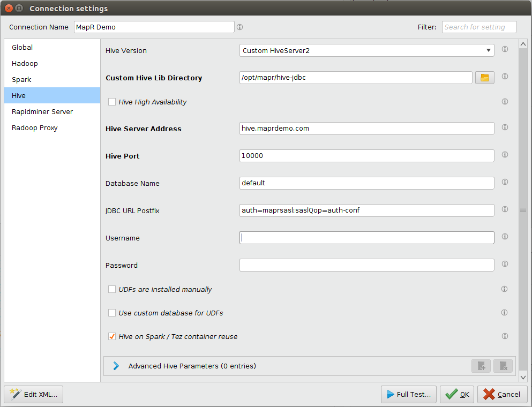
Task: Switch to Spark settings in sidebar
Action: (22, 79)
